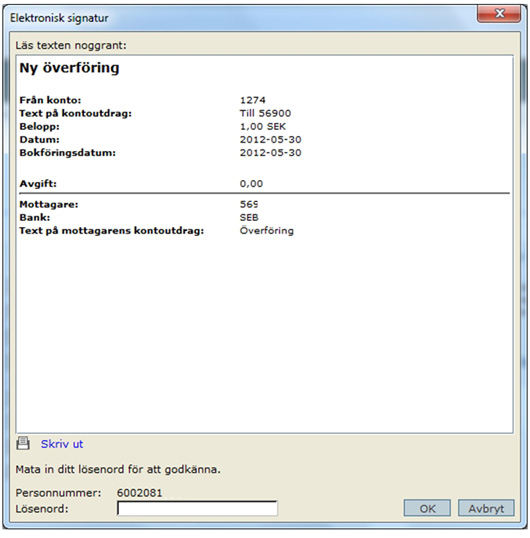Click the Datum value 2012-05-30
This screenshot has width=530, height=538.
(270, 140)
